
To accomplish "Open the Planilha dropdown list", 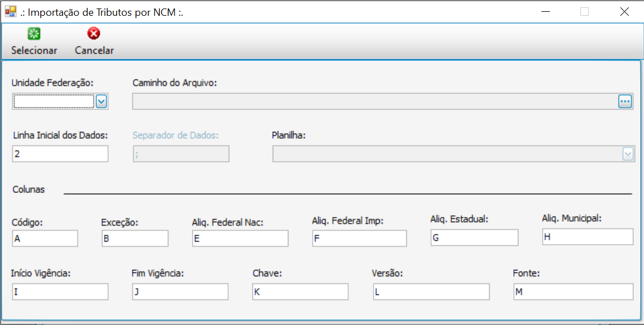I will click(628, 154).
